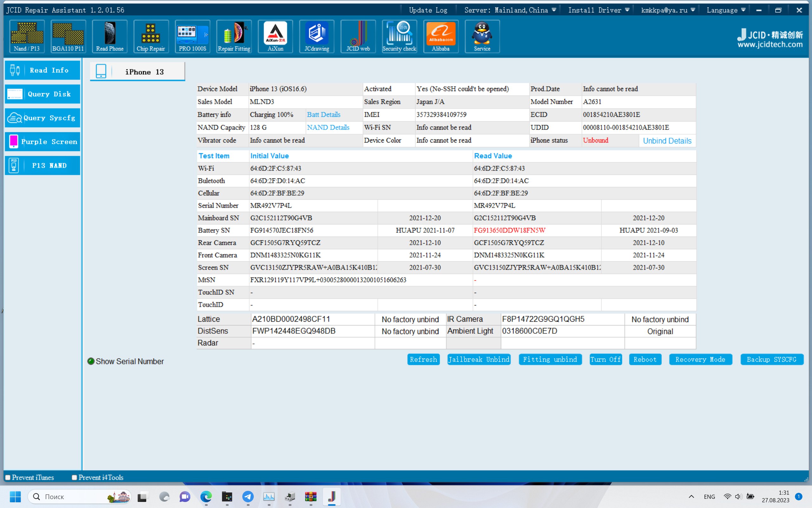
Task: Select the UDID value 00008110-001854210AE3801E
Action: 626,127
